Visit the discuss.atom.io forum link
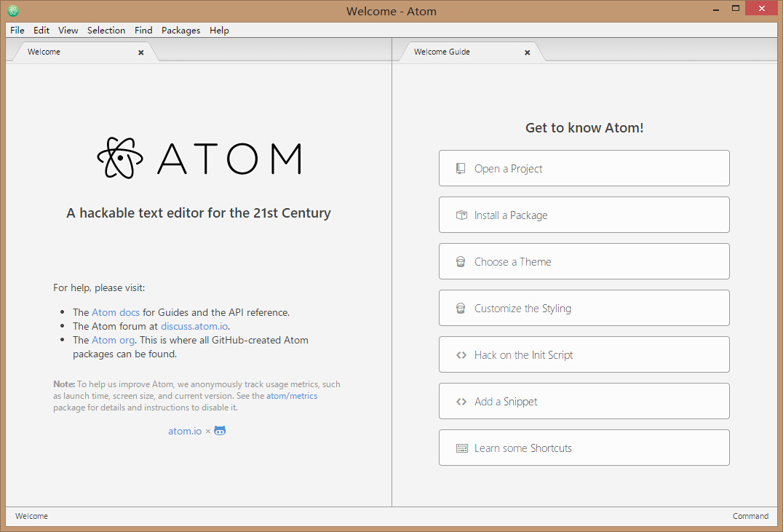This screenshot has width=783, height=532. tap(194, 326)
